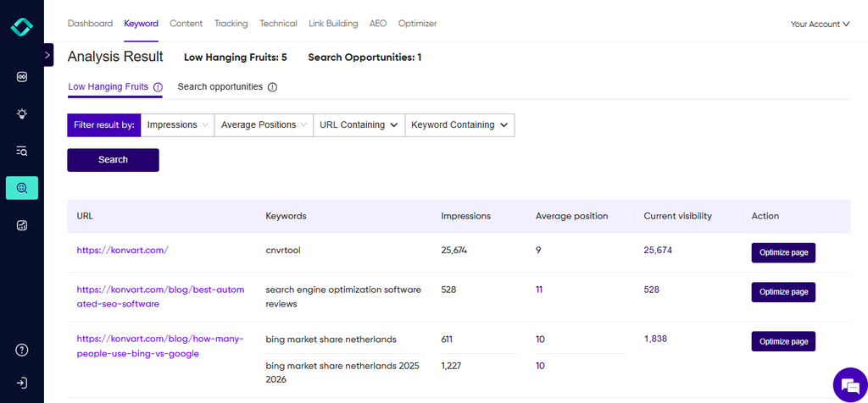868x403 pixels.
Task: Open the chart report icon in the sidebar
Action: click(x=21, y=225)
